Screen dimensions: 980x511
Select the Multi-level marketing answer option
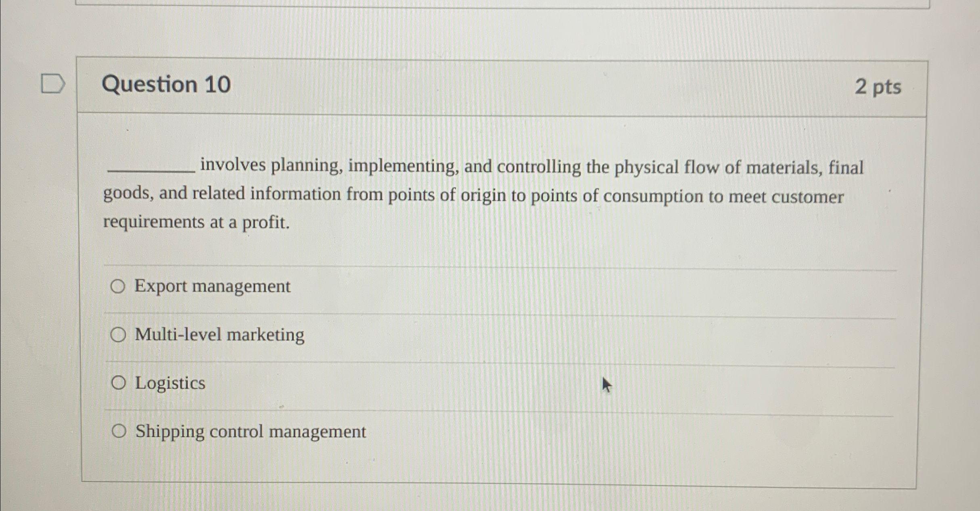118,334
